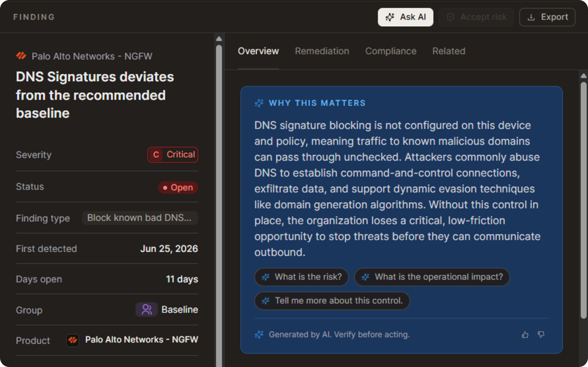This screenshot has height=367, width=588.
Task: Click the 'Finding type' field label
Action: tap(43, 218)
